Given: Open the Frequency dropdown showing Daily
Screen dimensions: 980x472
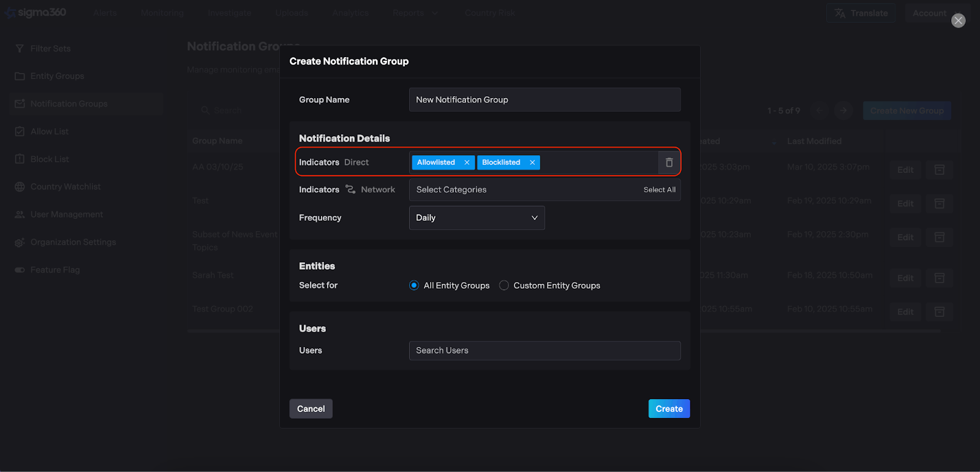Looking at the screenshot, I should (477, 218).
